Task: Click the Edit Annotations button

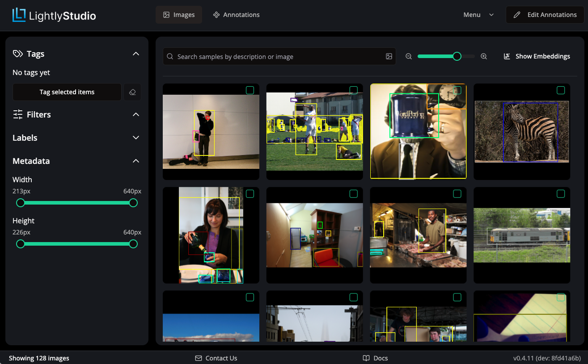Action: pyautogui.click(x=545, y=14)
